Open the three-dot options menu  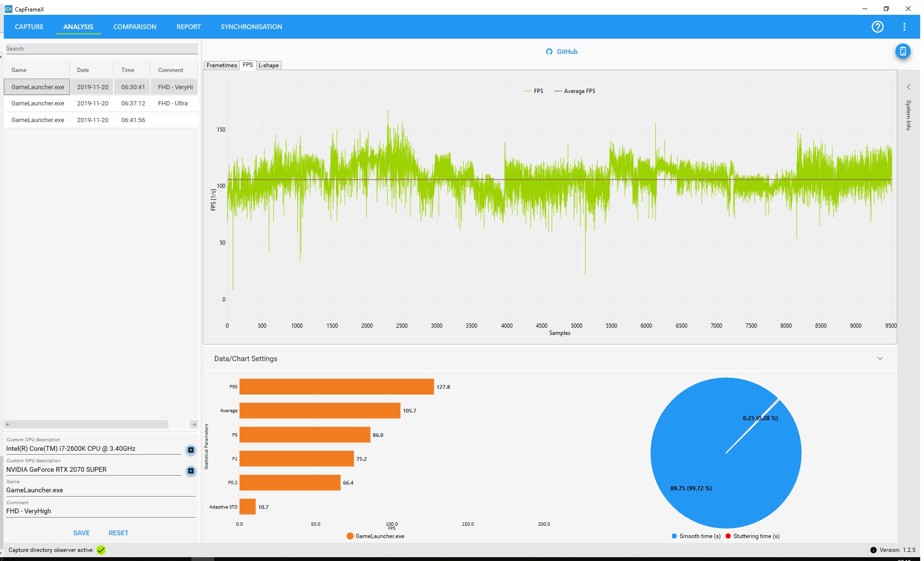click(904, 27)
